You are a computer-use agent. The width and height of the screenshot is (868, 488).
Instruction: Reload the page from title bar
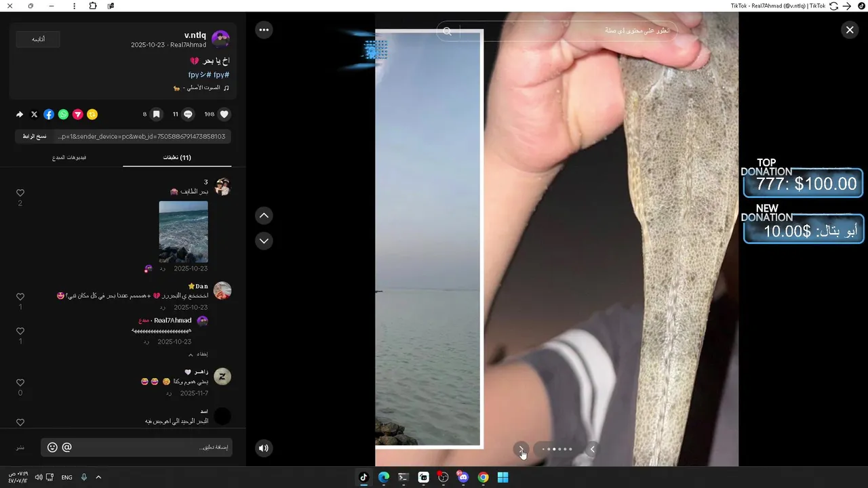tap(834, 6)
